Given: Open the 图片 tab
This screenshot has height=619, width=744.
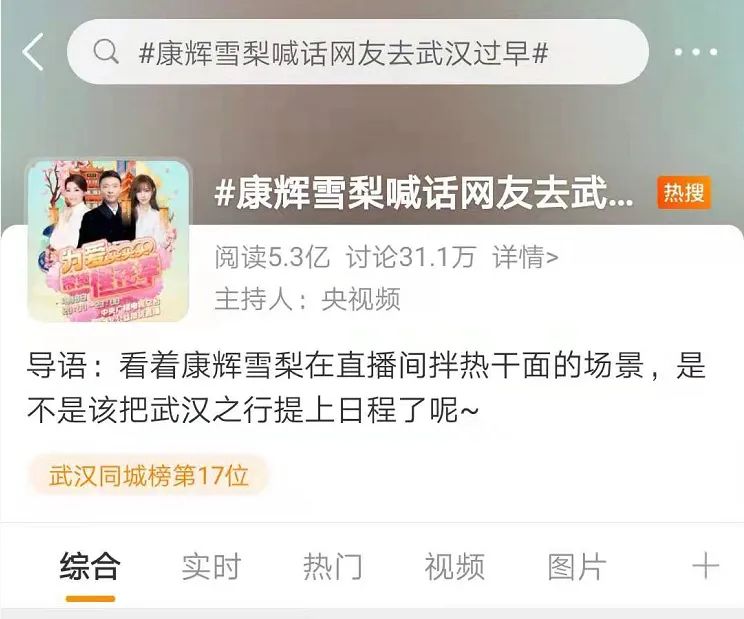Looking at the screenshot, I should (577, 566).
